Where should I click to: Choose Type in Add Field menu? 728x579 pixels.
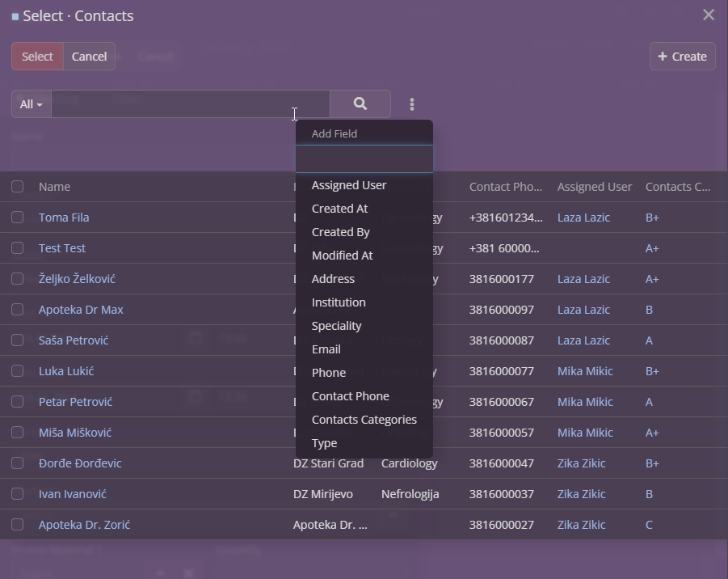pyautogui.click(x=364, y=443)
